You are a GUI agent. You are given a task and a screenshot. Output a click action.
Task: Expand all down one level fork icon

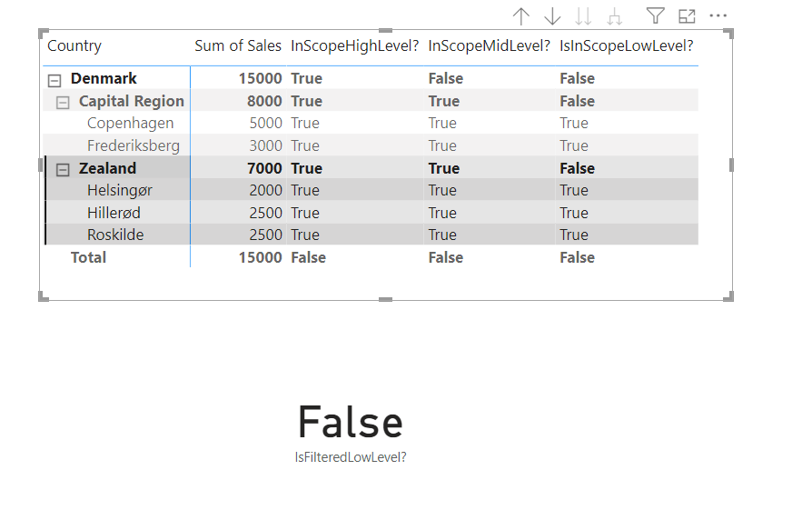click(615, 16)
